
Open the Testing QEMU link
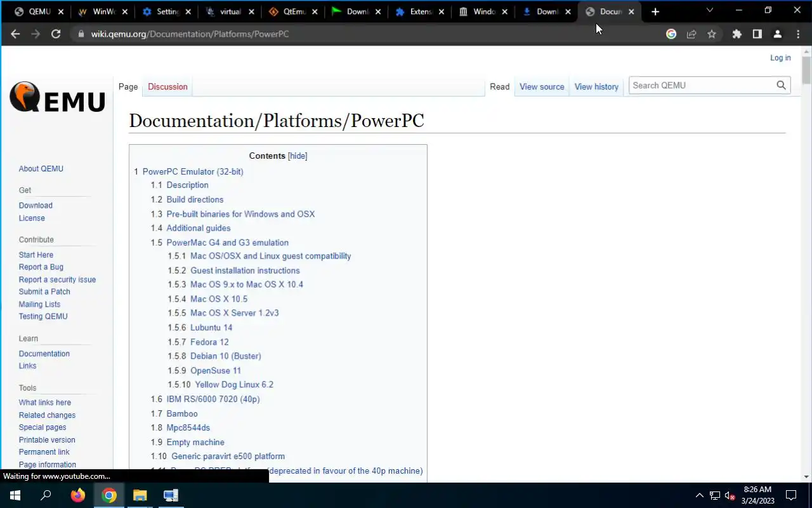43,316
